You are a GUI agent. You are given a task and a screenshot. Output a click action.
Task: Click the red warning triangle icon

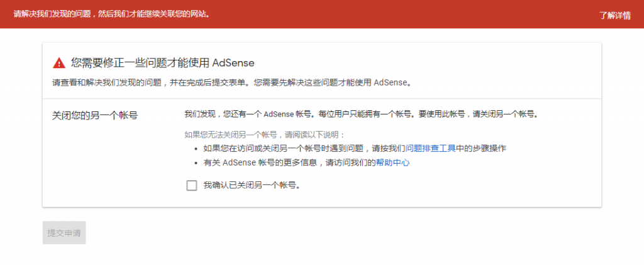[x=59, y=63]
